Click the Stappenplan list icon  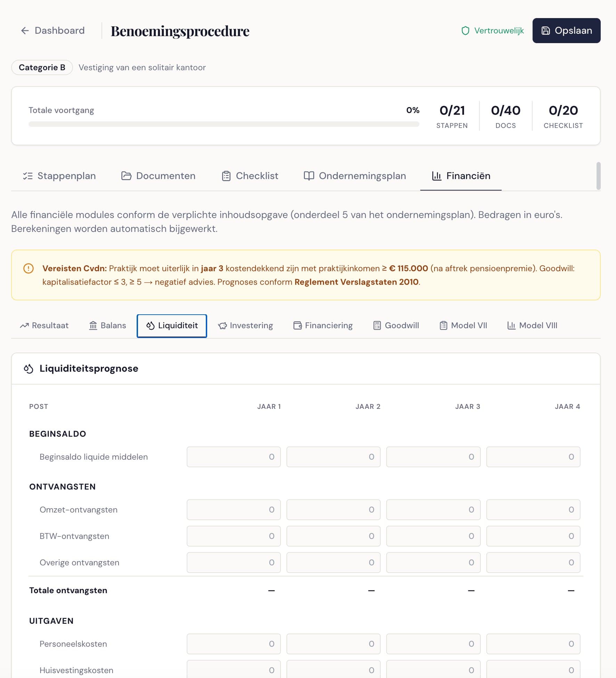click(28, 176)
